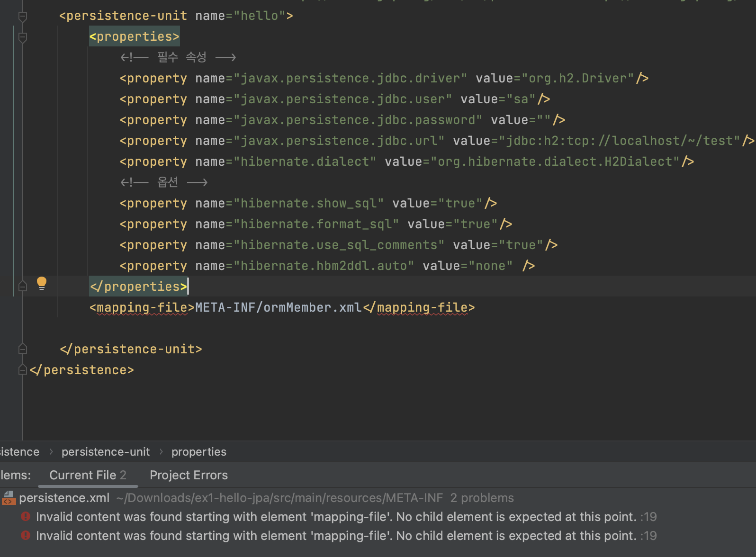Click the "javax.persistence.jdbc.password" property name

[358, 120]
